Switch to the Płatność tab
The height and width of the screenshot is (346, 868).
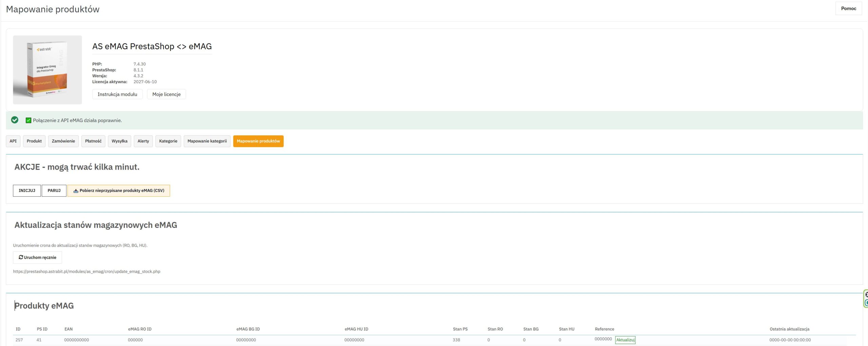coord(93,141)
